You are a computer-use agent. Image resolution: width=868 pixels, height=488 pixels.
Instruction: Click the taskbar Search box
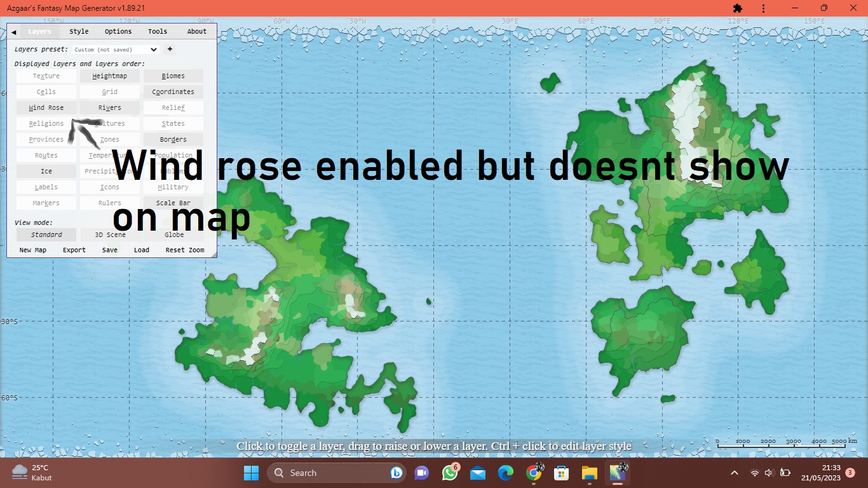coord(337,473)
